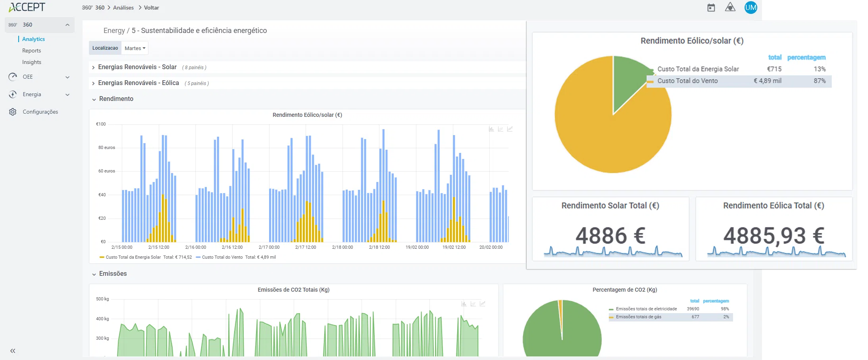Click the 677 CO2 legend value

pyautogui.click(x=695, y=317)
